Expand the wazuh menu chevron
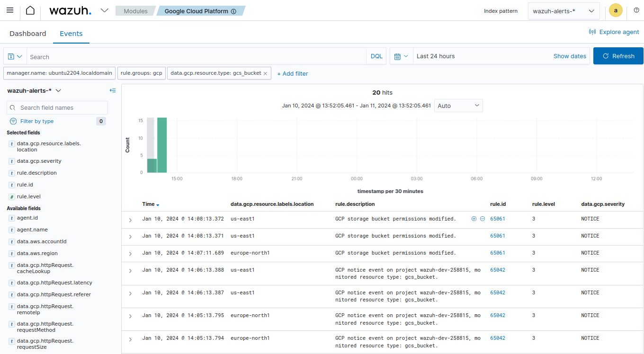Screen dimensions: 644x354 tap(105, 10)
